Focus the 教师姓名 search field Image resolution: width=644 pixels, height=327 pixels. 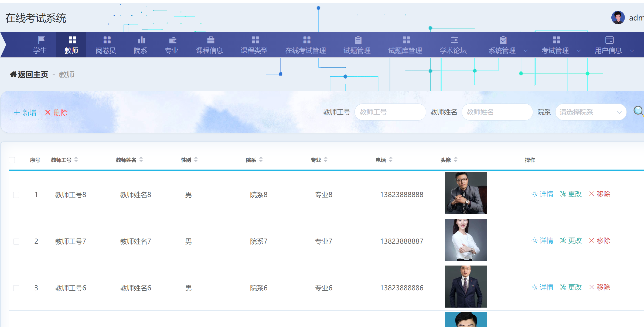pos(497,112)
